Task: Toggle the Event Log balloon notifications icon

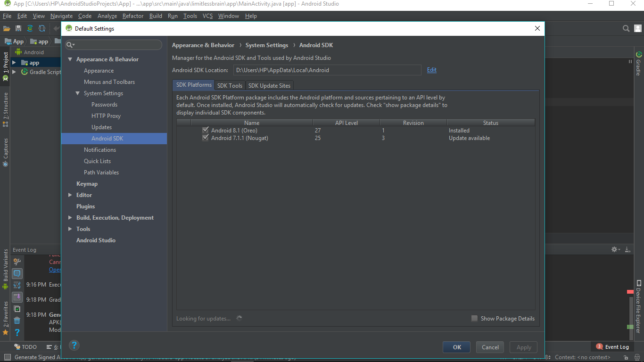Action: coord(17,273)
